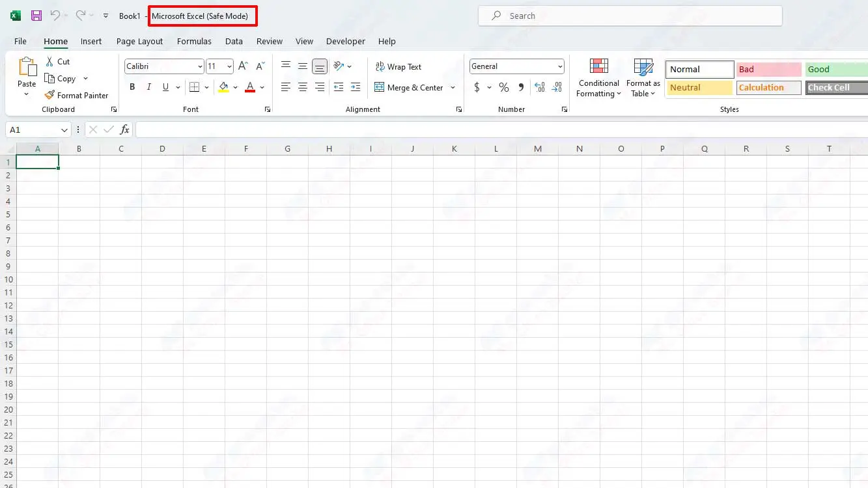Open the font size 11 dropdown
This screenshot has width=868, height=488.
(229, 66)
